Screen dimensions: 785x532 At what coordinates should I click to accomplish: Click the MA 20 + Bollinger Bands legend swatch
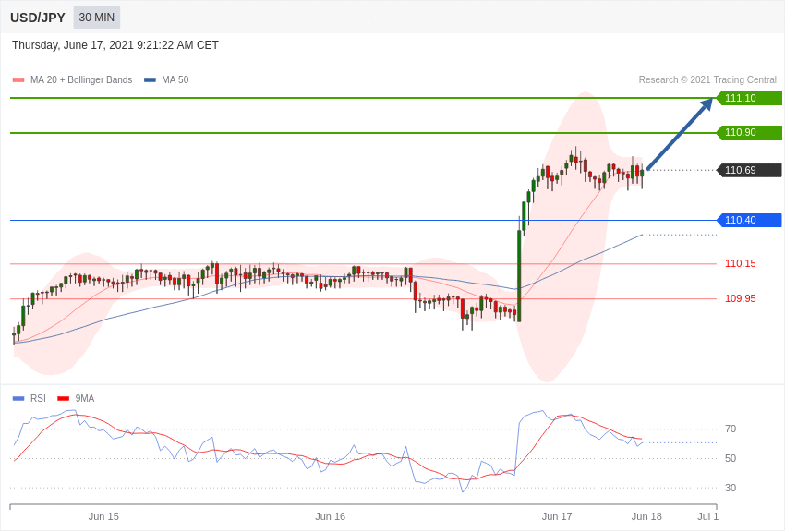pos(18,80)
